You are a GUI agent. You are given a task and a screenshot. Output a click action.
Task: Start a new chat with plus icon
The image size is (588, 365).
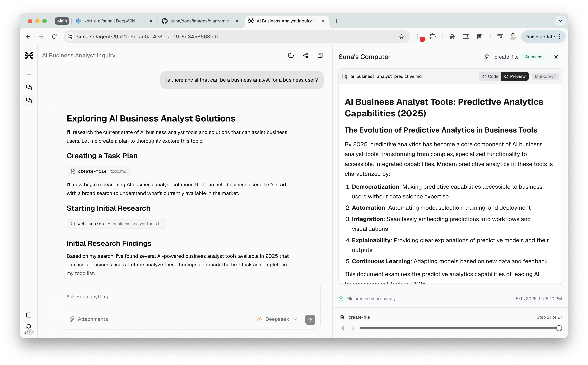[x=29, y=74]
